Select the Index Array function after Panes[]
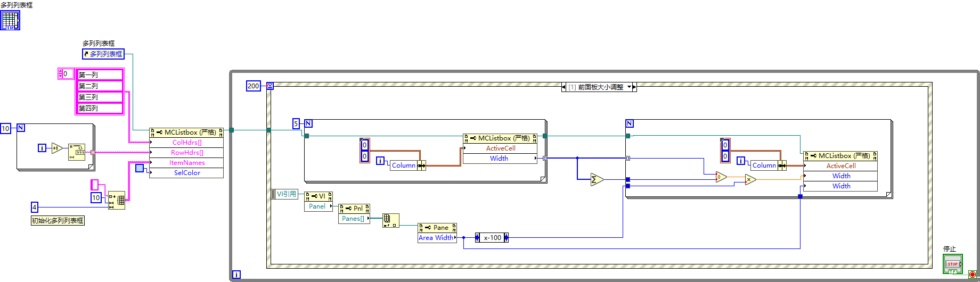 [390, 220]
